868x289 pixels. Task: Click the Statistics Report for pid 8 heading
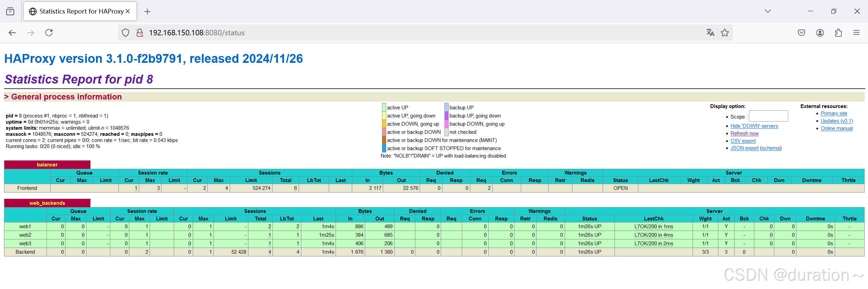[79, 79]
